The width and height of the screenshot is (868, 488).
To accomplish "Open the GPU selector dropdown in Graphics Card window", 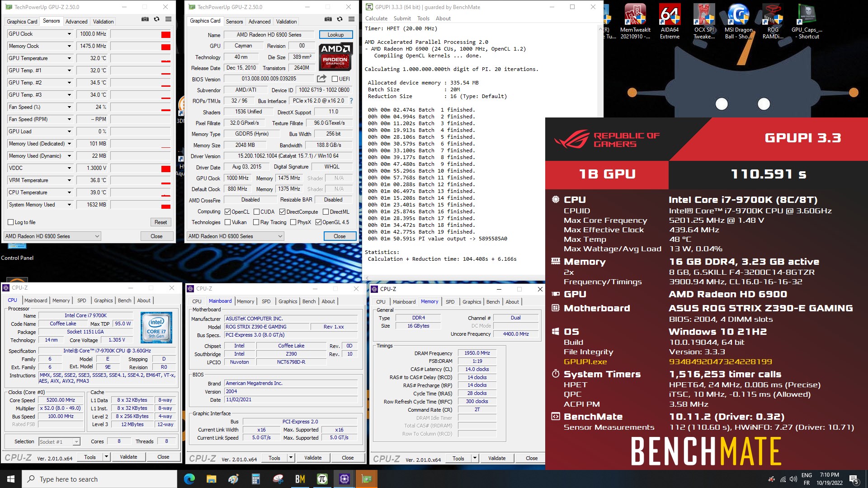I will pos(235,236).
